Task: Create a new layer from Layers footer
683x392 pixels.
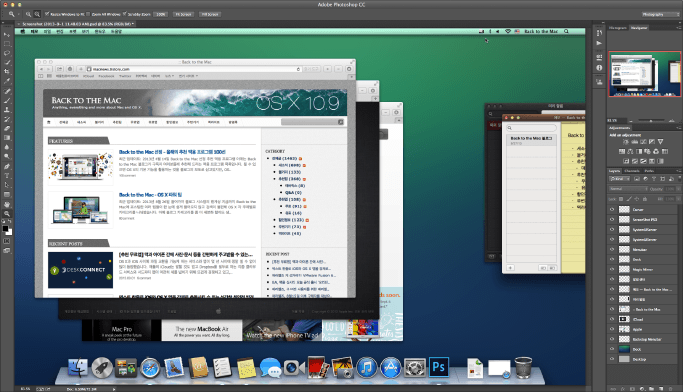Action: click(661, 388)
